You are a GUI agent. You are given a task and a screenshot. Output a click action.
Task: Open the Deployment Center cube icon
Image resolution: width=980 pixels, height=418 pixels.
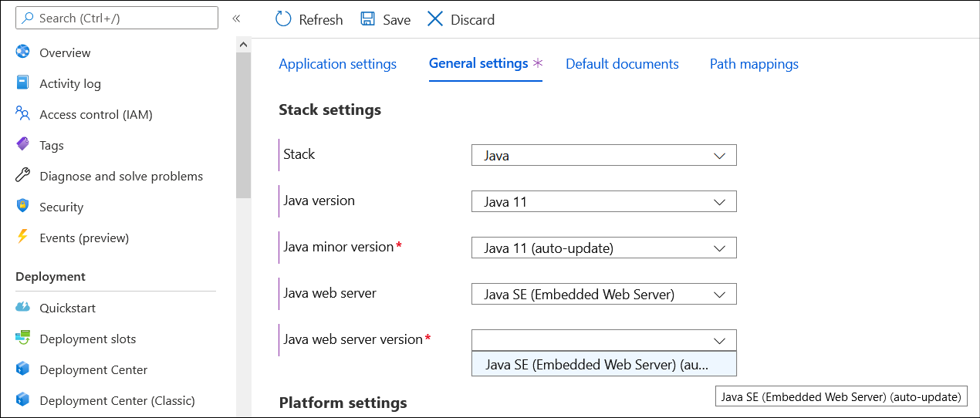(22, 369)
